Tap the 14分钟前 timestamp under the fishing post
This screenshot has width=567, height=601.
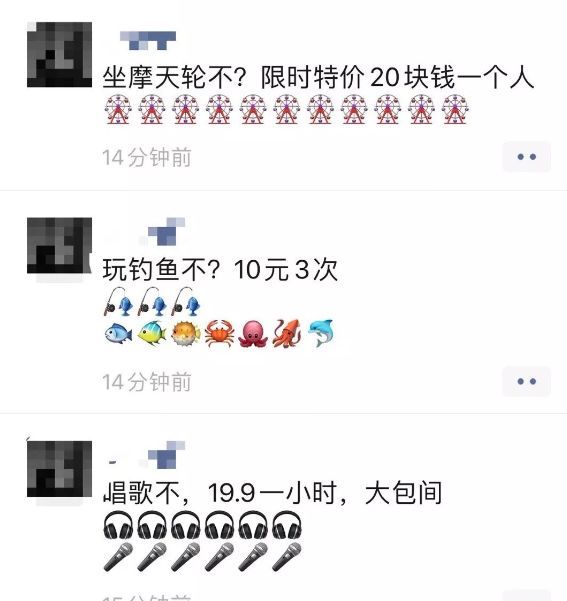147,382
